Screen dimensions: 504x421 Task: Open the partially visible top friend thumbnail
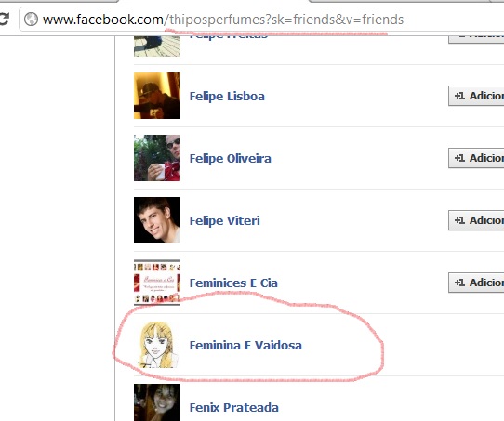(157, 46)
